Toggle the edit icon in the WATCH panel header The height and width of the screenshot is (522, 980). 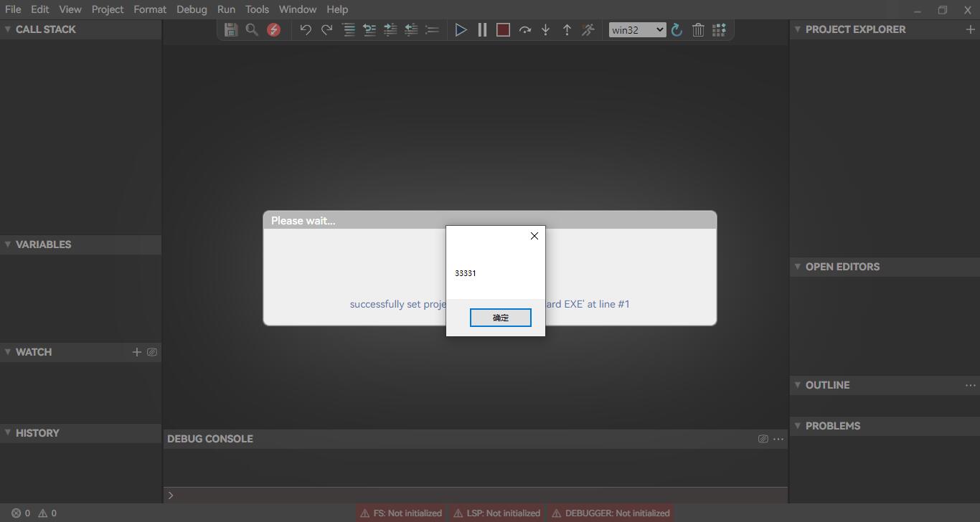tap(152, 352)
